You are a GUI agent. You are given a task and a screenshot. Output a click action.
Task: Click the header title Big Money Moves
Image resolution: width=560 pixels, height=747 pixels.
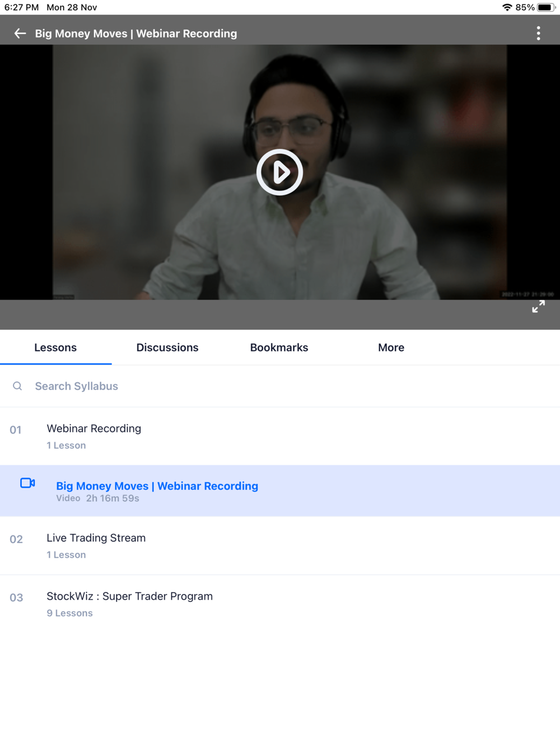136,34
